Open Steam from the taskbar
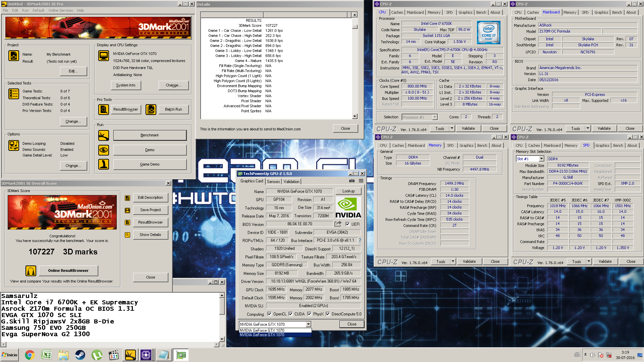The image size is (644, 362). [80, 355]
